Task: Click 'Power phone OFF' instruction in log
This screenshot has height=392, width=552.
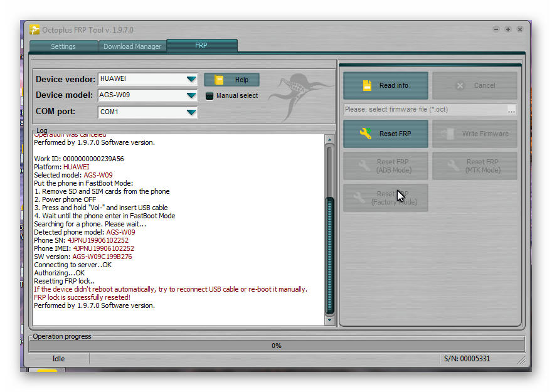Action: tap(65, 199)
